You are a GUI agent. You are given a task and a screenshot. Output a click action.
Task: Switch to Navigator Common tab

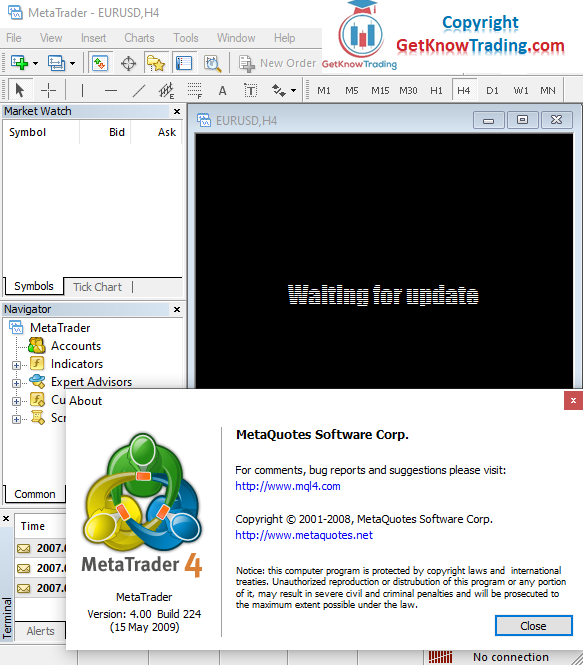[x=35, y=494]
